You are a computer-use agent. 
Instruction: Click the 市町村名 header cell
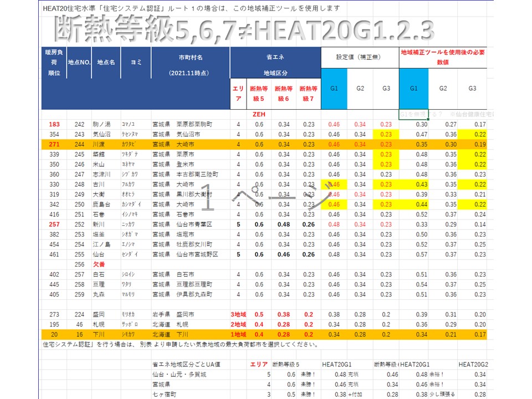pyautogui.click(x=190, y=63)
